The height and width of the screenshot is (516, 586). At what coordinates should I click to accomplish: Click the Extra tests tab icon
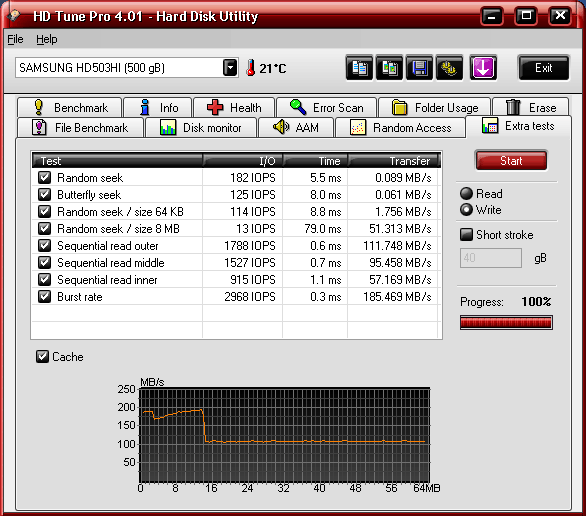(490, 126)
